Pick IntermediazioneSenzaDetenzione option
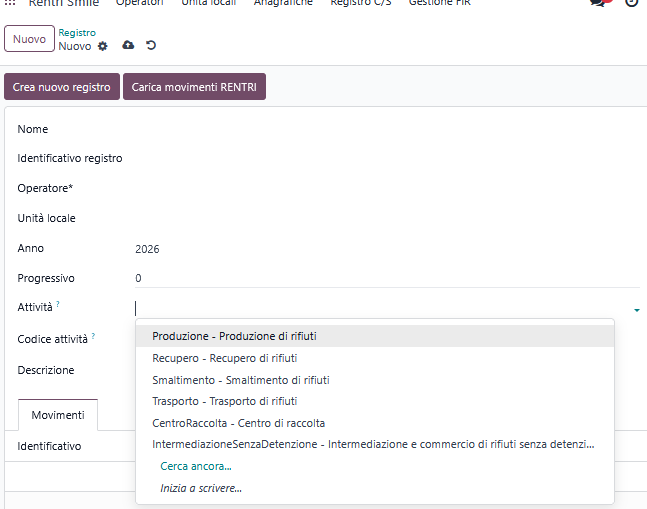 (375, 444)
